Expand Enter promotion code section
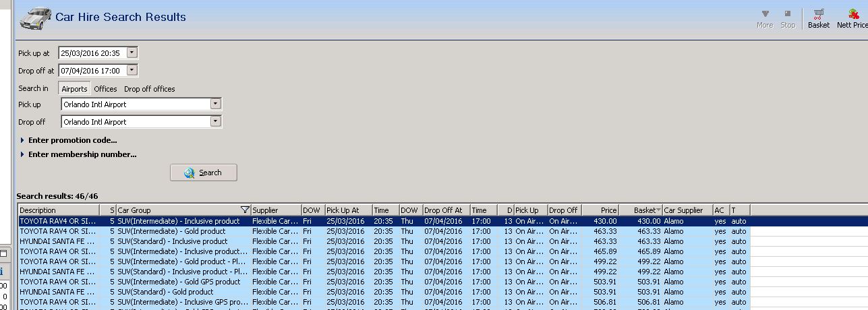Screen dimensions: 868x310 click(x=68, y=140)
